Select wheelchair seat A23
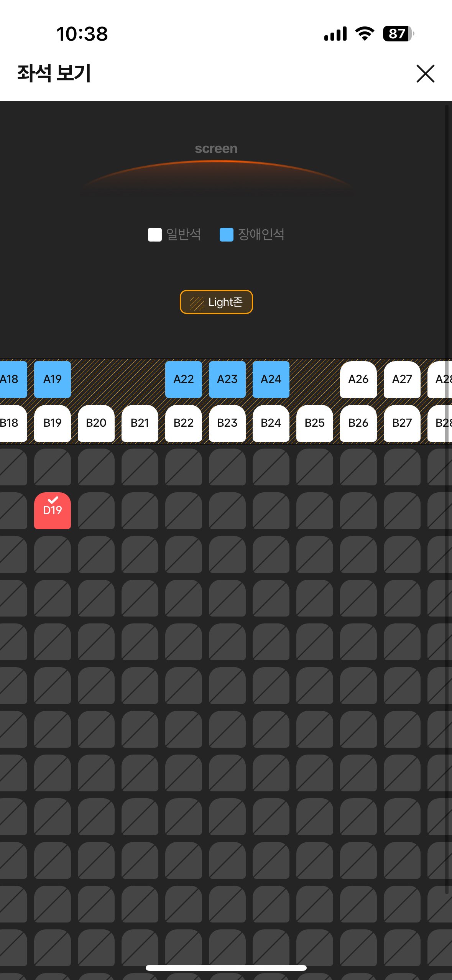 pyautogui.click(x=227, y=379)
